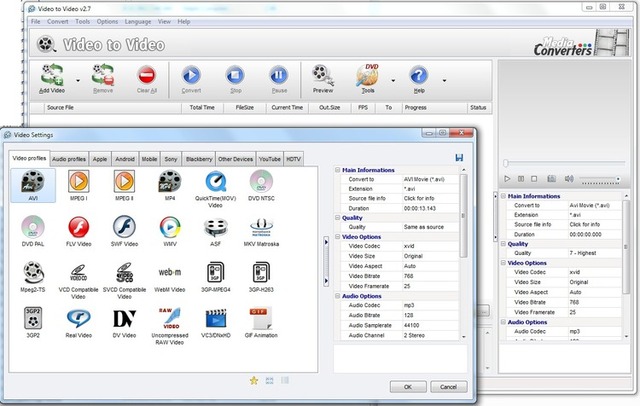Switch to the YouTube tab
The height and width of the screenshot is (406, 640).
point(270,159)
